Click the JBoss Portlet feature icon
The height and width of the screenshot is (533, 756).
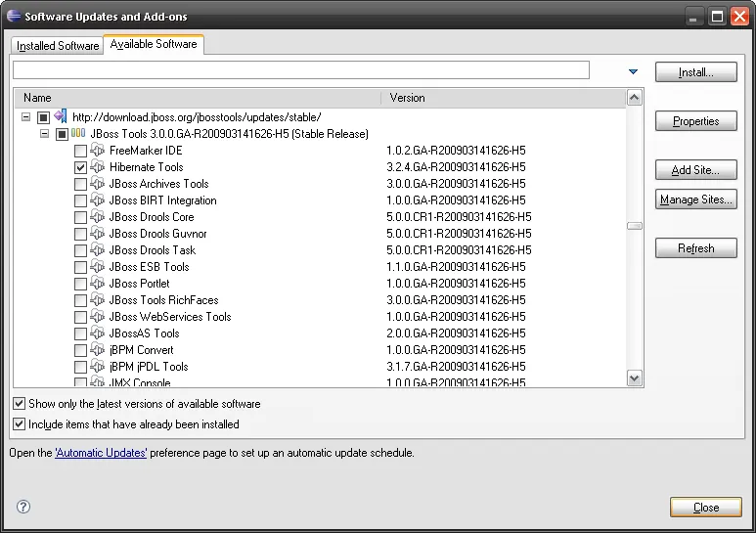[x=98, y=283]
